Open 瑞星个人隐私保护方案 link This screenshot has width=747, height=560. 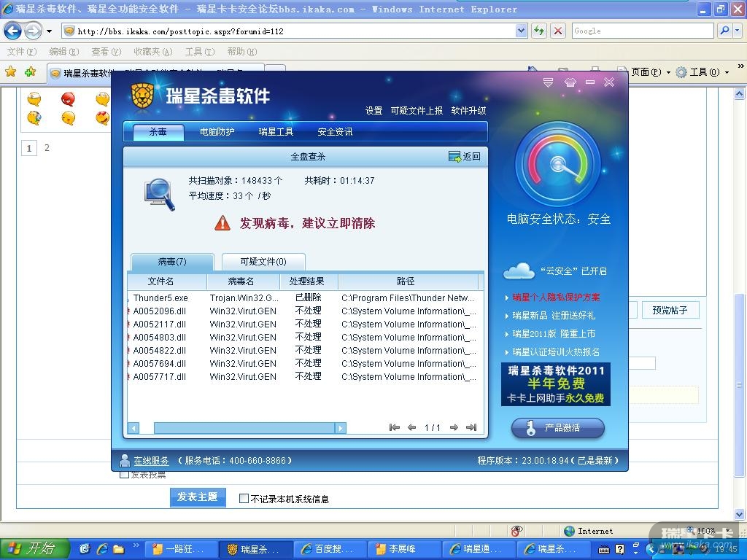coord(556,297)
